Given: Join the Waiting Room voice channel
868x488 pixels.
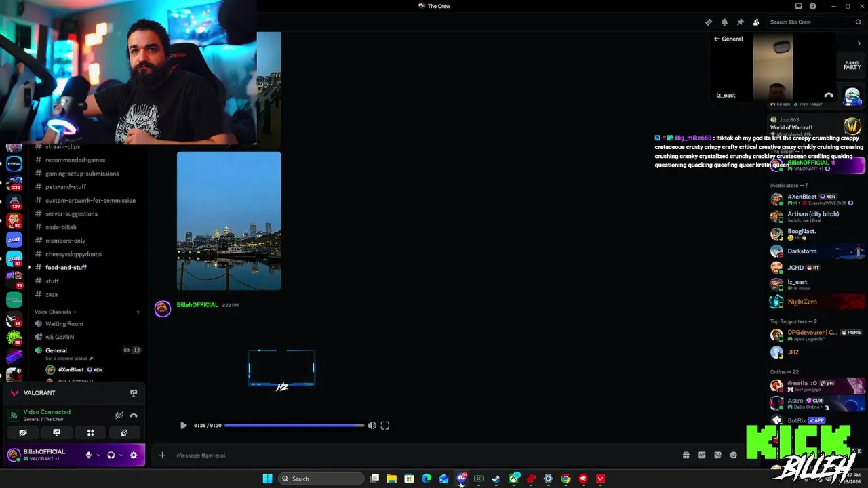Looking at the screenshot, I should click(64, 324).
